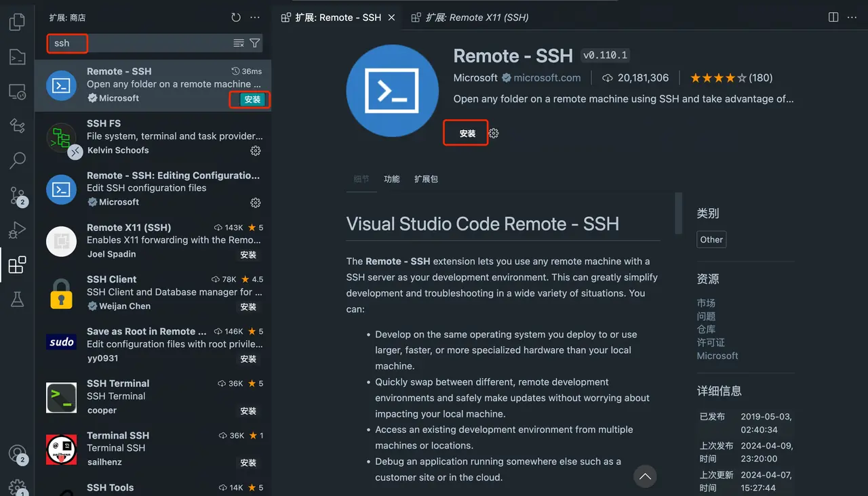Install the SSH Client extension from list
Viewport: 868px width, 496px height.
(x=248, y=307)
